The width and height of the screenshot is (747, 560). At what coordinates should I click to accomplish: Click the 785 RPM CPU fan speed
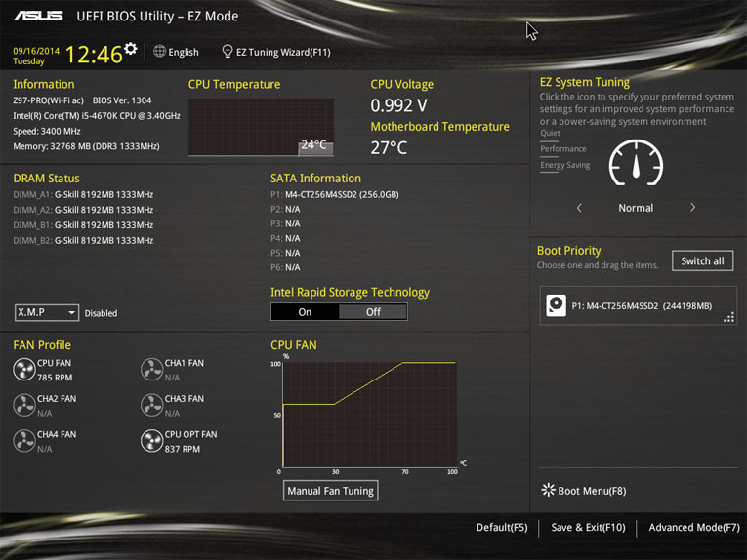click(55, 378)
